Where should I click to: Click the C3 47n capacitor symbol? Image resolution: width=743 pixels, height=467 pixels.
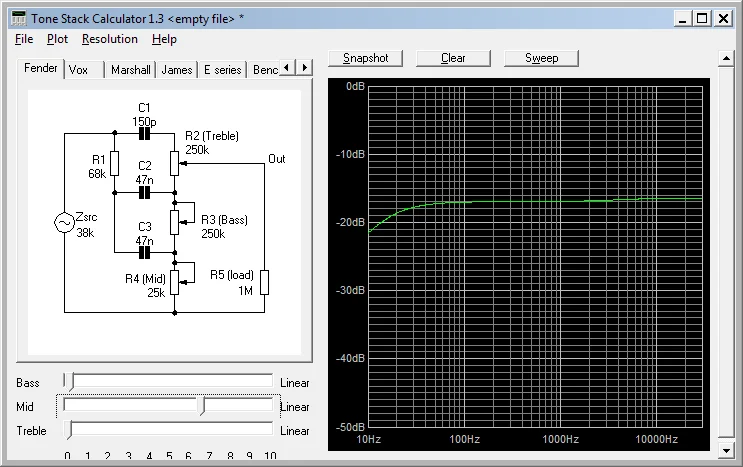(144, 252)
